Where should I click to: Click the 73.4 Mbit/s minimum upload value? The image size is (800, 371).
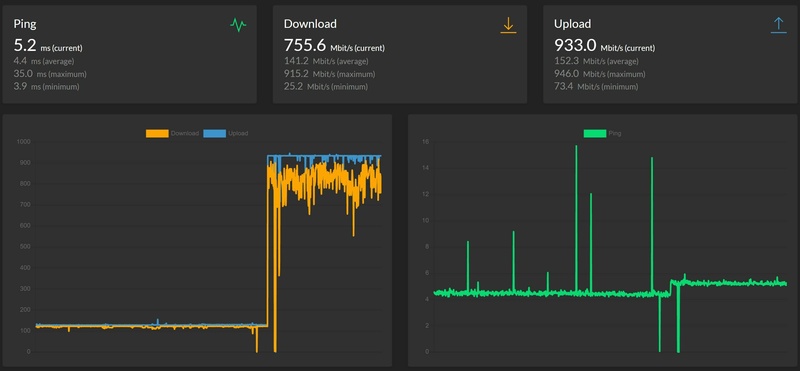point(596,87)
